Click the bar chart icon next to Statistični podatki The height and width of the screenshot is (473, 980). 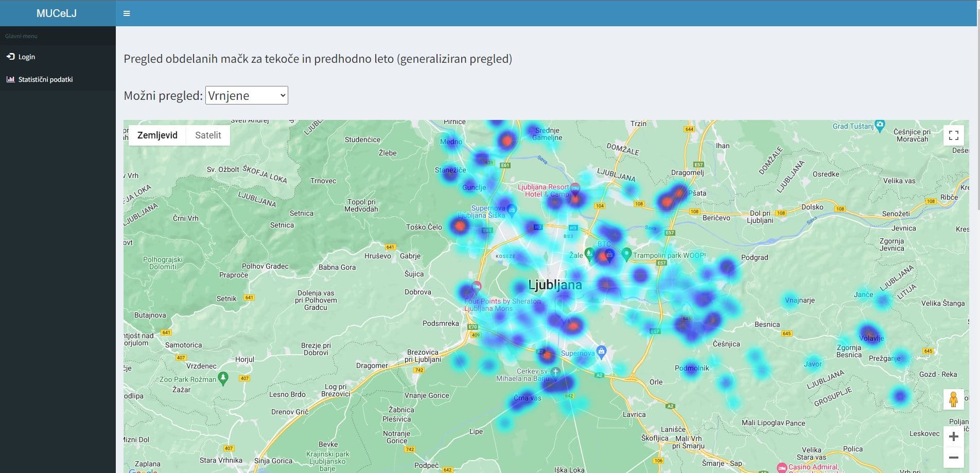point(10,79)
